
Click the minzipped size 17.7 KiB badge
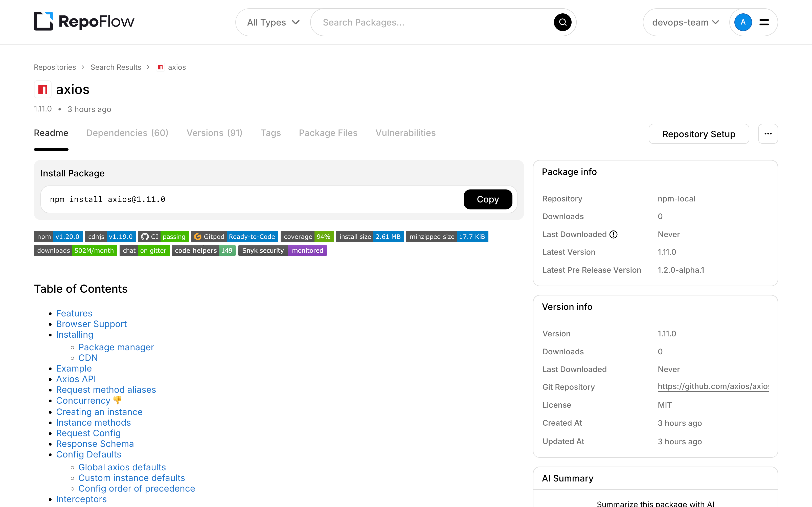447,237
